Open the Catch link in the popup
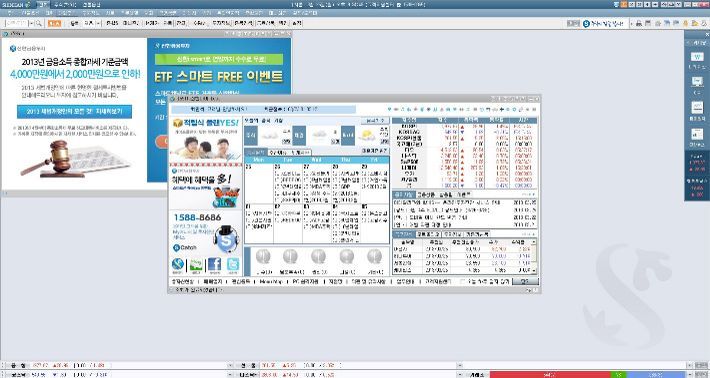The width and height of the screenshot is (710, 378). click(185, 248)
